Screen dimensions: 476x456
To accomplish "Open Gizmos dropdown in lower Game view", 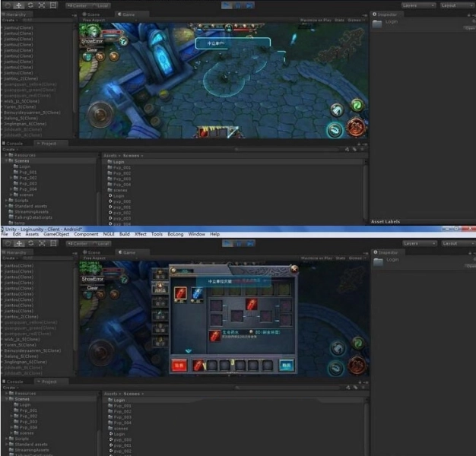I will coord(357,258).
